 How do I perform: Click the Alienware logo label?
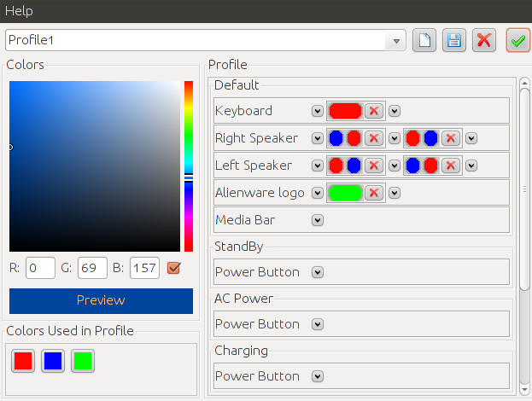click(260, 193)
